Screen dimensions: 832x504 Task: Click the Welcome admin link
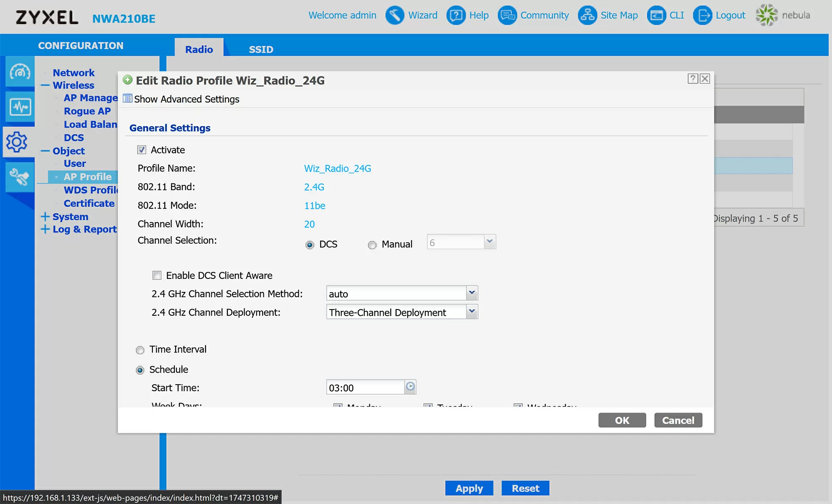(x=342, y=15)
